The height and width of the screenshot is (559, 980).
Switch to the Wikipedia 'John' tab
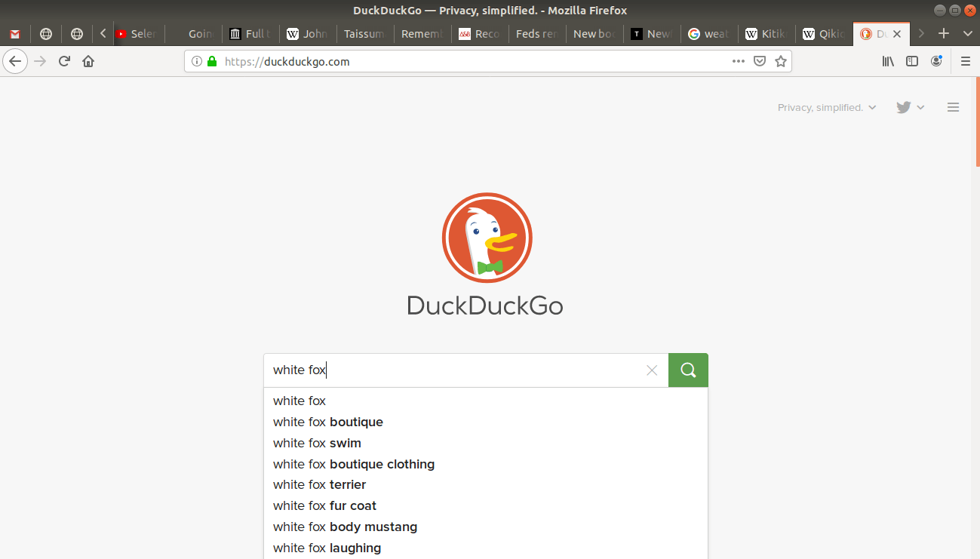(309, 34)
